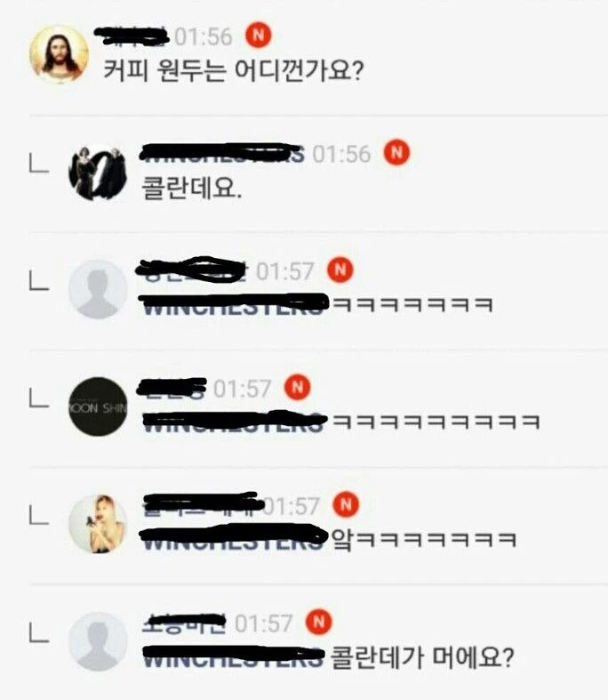This screenshot has height=700, width=608.
Task: Open the Jesus portrait profile picture
Action: tap(59, 54)
